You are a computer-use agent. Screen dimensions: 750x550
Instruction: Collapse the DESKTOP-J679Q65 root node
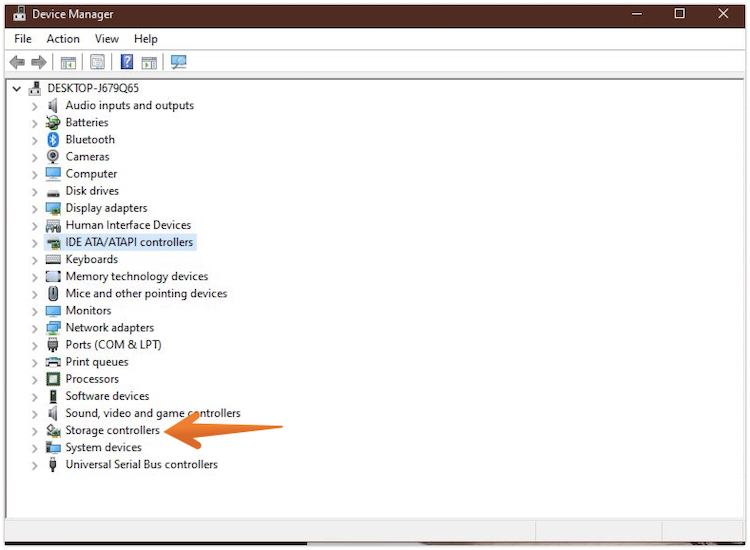tap(17, 88)
